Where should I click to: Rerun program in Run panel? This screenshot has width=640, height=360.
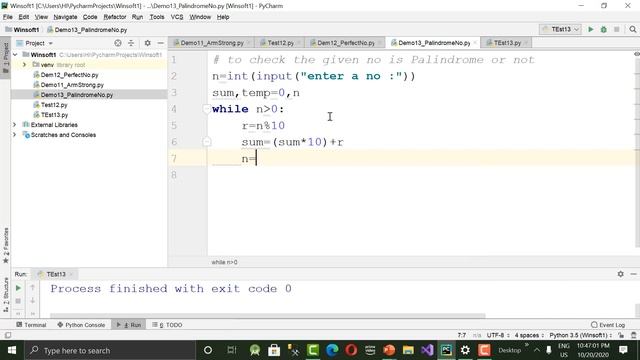[18, 288]
